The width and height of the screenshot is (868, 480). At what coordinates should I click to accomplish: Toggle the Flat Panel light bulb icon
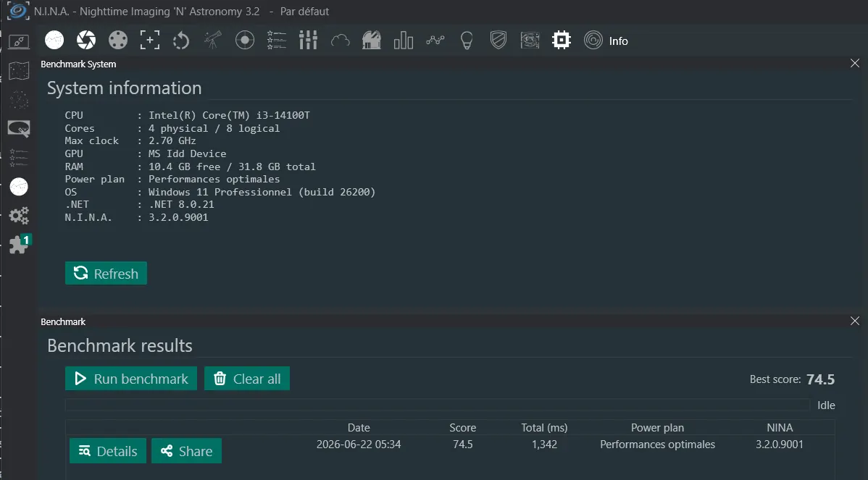pos(467,41)
